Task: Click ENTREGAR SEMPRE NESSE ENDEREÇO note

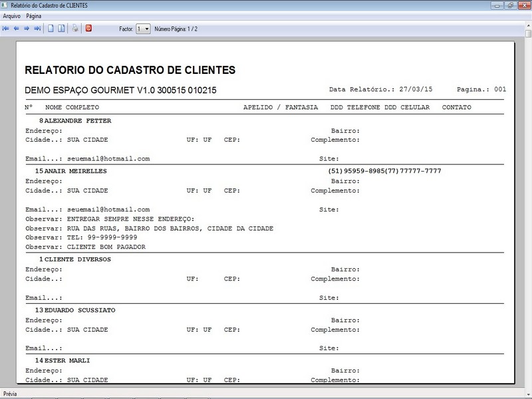Action: tap(130, 219)
